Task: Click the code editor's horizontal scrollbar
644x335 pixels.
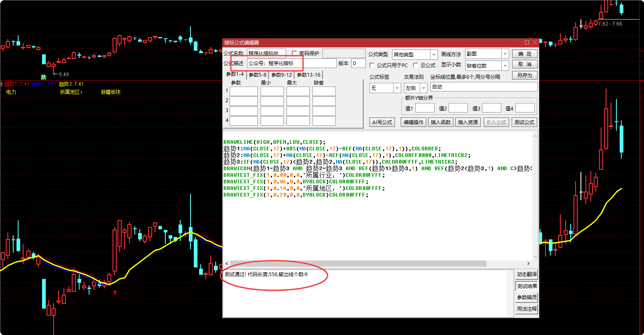Action: 359,263
